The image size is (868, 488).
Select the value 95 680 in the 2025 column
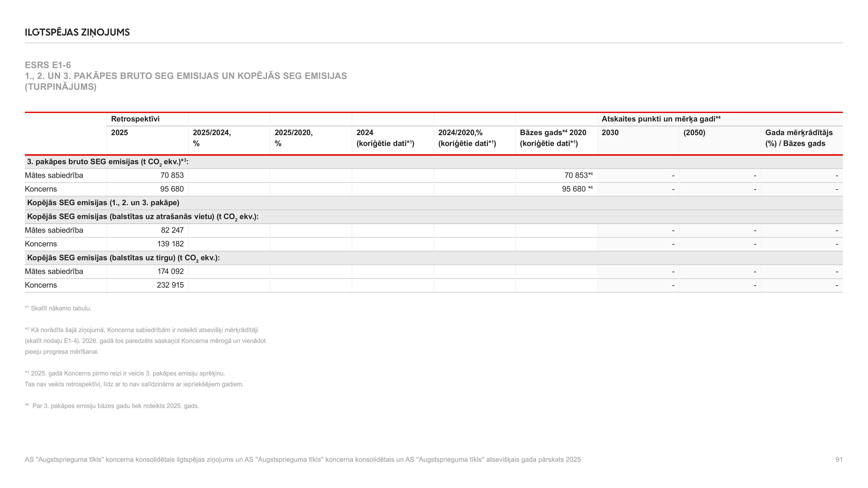[x=172, y=189]
